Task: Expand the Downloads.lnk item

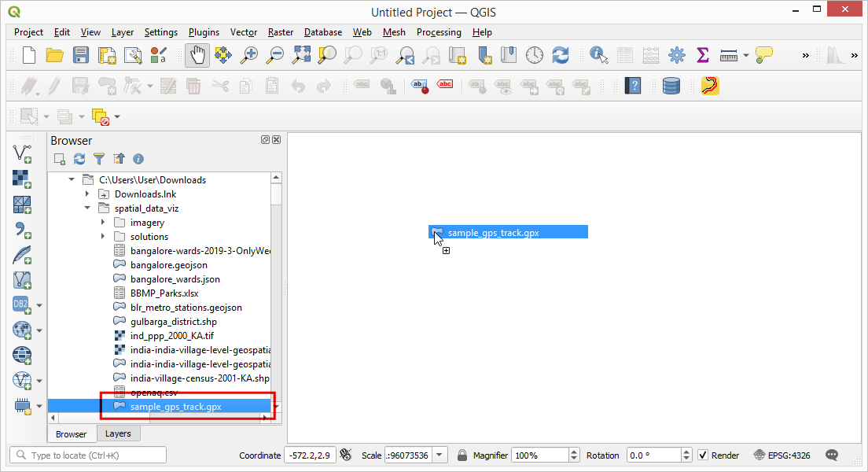Action: (87, 194)
